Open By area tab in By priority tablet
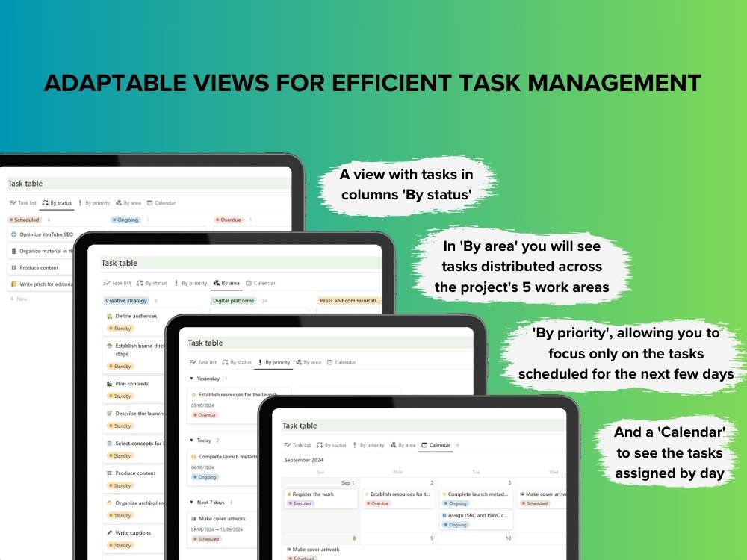The height and width of the screenshot is (560, 747). pyautogui.click(x=309, y=362)
